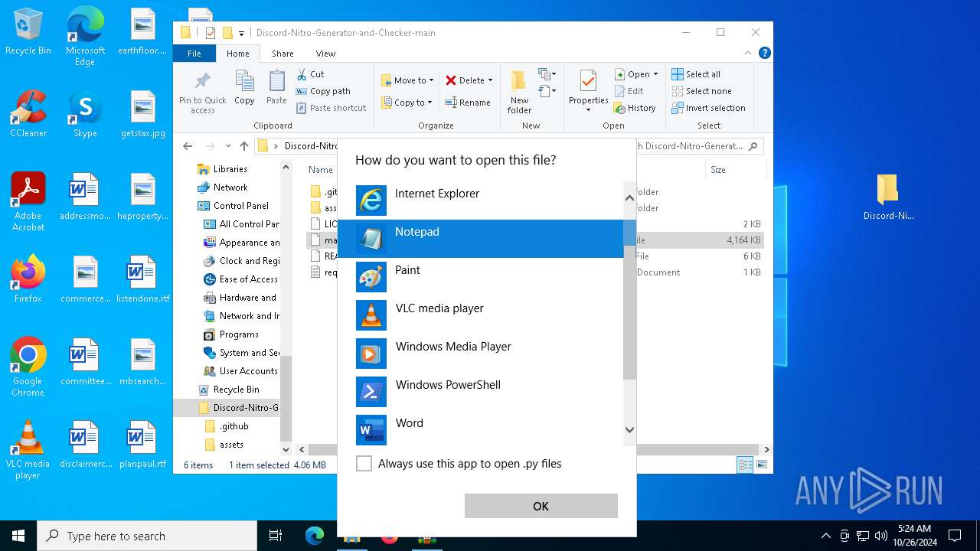Switch to details view button
Screen dimensions: 980x551
pyautogui.click(x=744, y=465)
